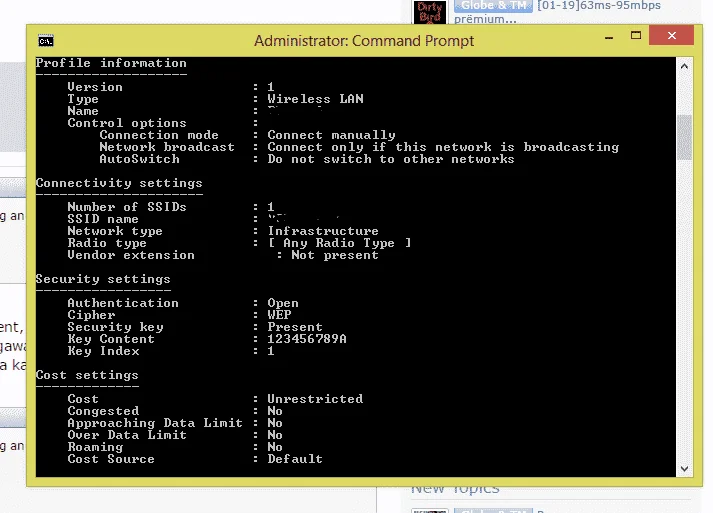Click the 'Administrator: Command Prompt' title text
The width and height of the screenshot is (713, 513).
pos(364,41)
